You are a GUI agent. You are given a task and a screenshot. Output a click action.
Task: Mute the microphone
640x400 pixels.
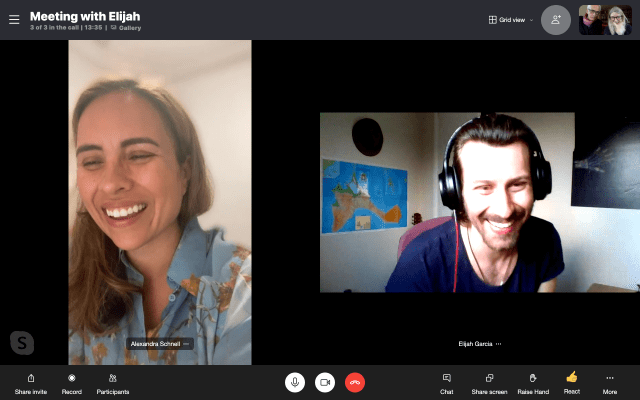tap(295, 382)
